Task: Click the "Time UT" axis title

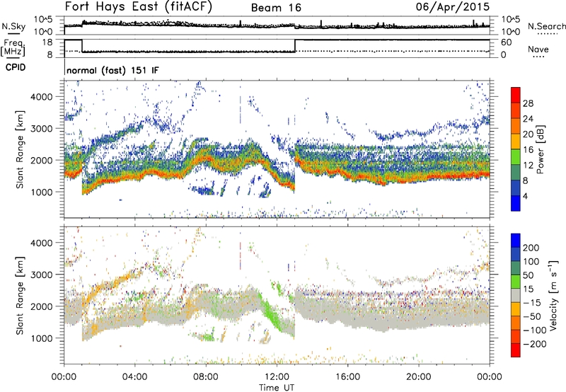Action: click(277, 388)
